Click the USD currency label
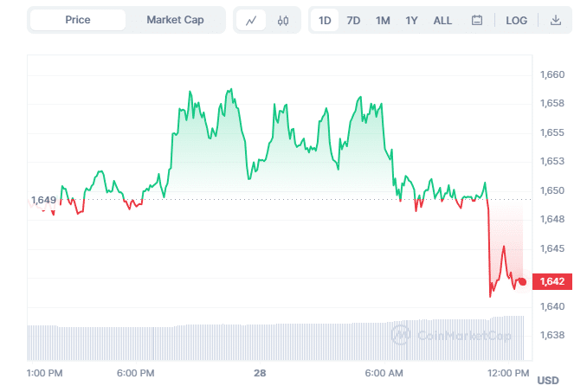The width and height of the screenshot is (587, 392). pos(548,381)
